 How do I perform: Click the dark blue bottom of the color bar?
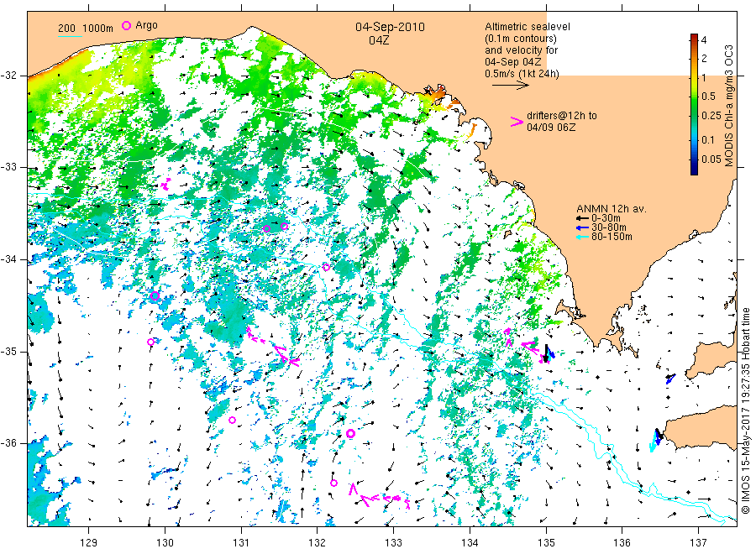tap(694, 169)
